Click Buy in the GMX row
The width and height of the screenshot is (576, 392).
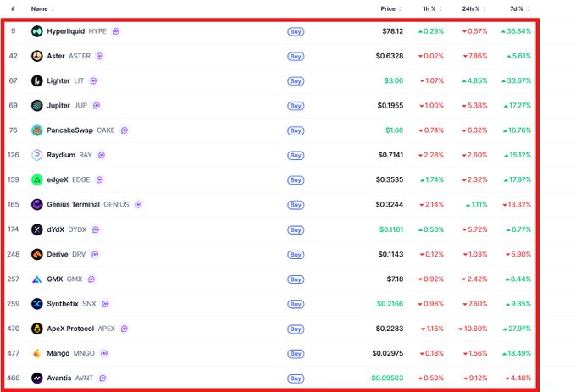pos(296,279)
